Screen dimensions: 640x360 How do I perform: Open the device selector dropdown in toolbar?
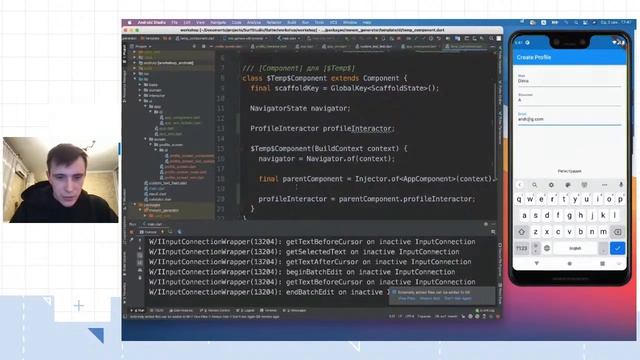(x=245, y=38)
